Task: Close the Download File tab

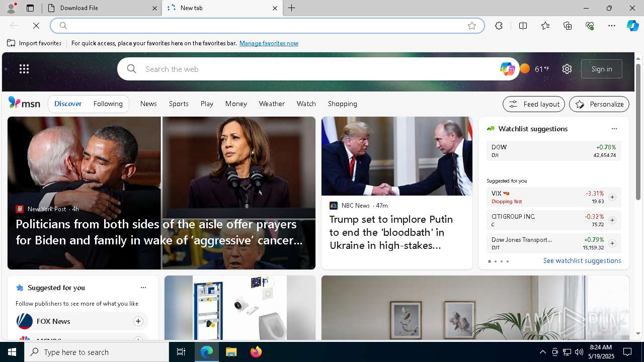Action: (x=154, y=8)
